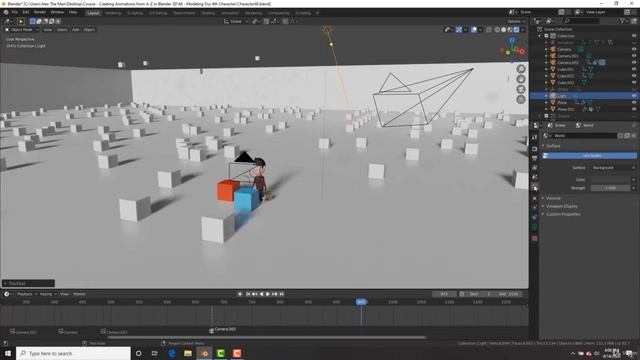Viewport: 640px width, 360px height.
Task: Jump to the timeline end frame
Action: (x=281, y=294)
